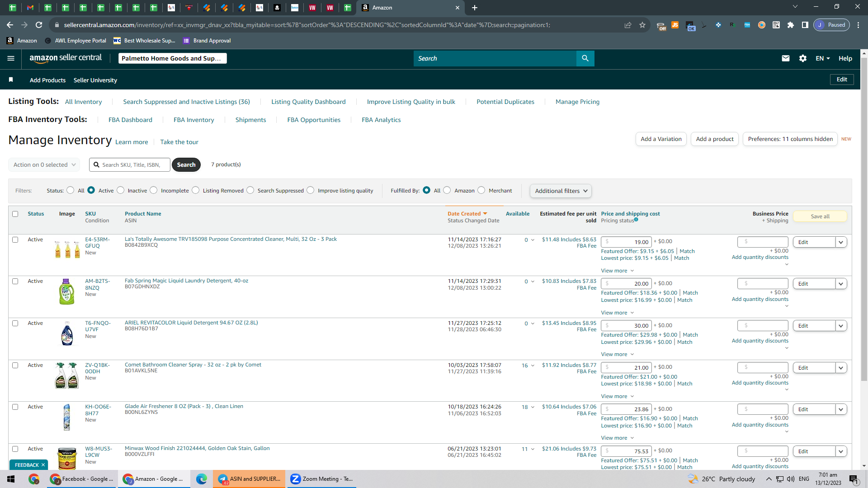Open the browser extensions puzzle icon

click(791, 25)
